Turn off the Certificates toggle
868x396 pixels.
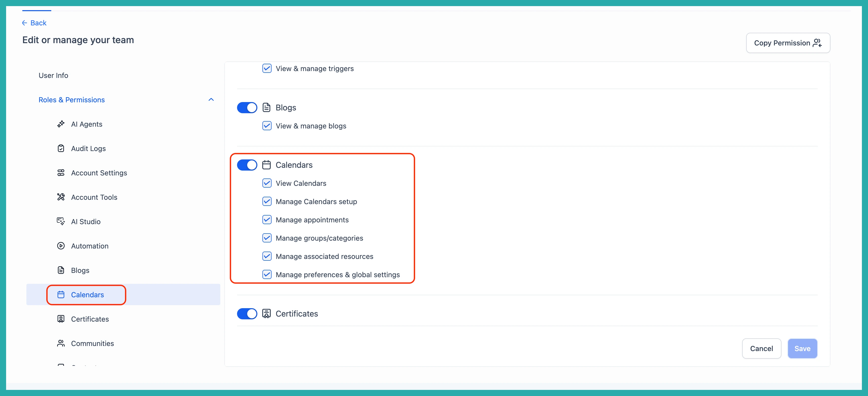point(247,314)
